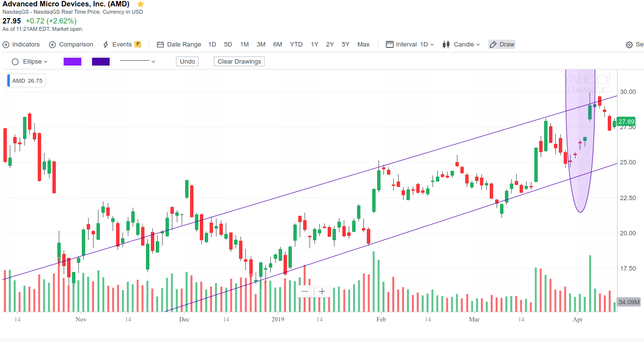644x342 pixels.
Task: Set chart range to 5Y
Action: click(x=346, y=45)
